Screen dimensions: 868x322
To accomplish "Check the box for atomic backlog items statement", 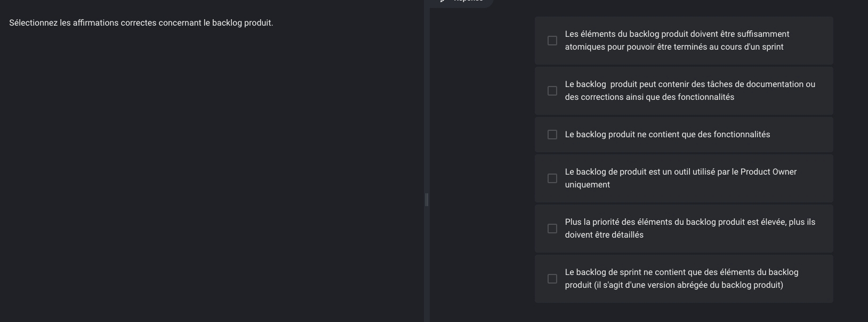I will coord(552,41).
